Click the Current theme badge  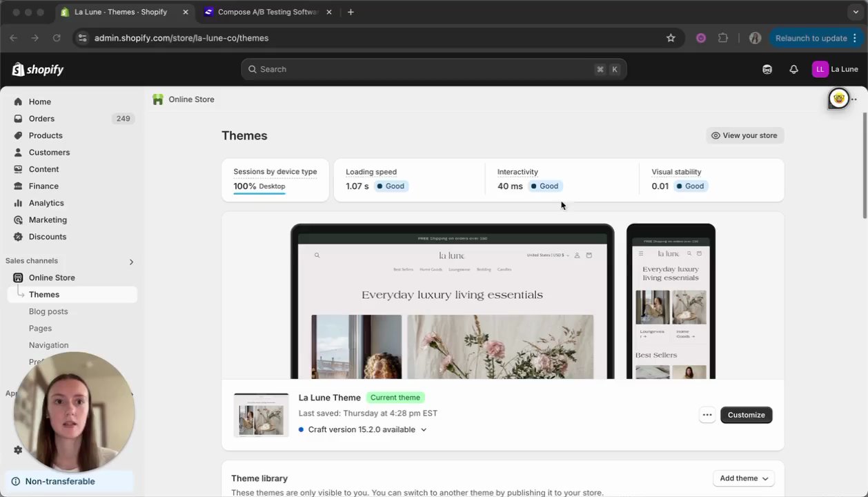pos(395,398)
